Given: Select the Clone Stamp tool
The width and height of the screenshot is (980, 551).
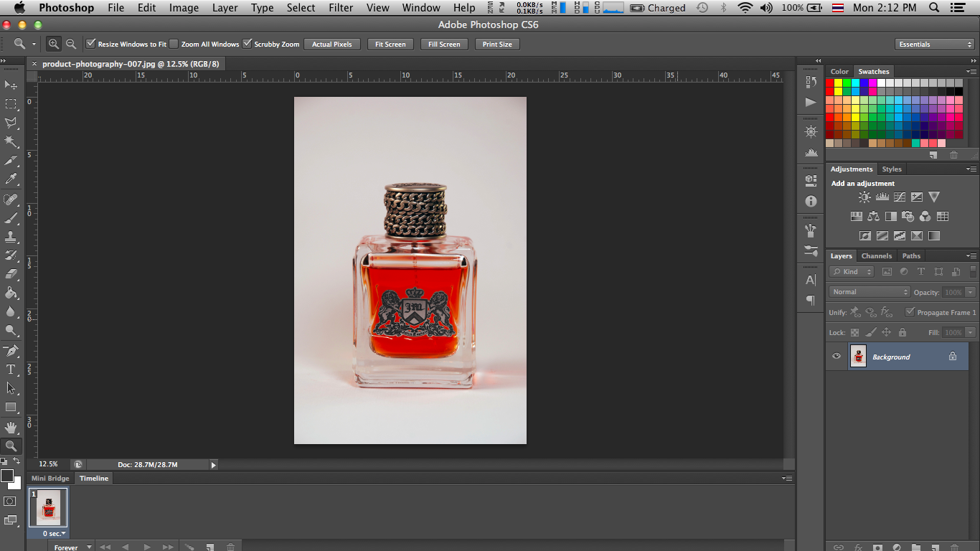Looking at the screenshot, I should point(11,237).
